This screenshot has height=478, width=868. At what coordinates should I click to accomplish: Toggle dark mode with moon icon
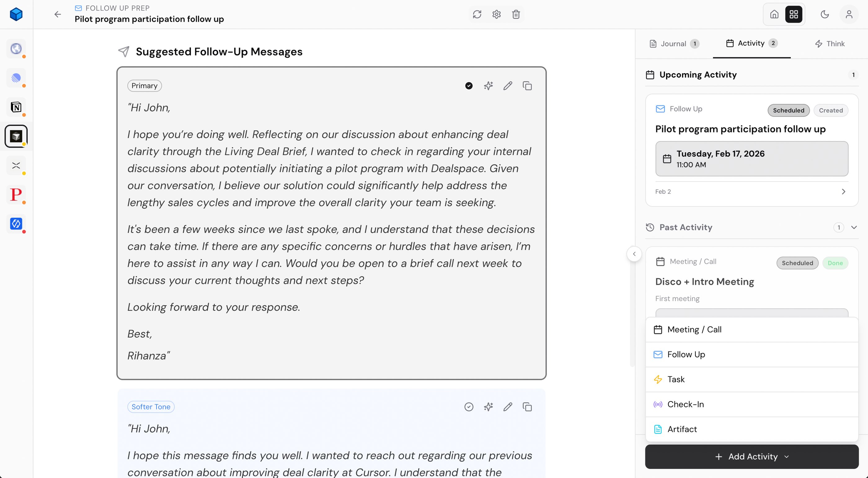point(825,14)
